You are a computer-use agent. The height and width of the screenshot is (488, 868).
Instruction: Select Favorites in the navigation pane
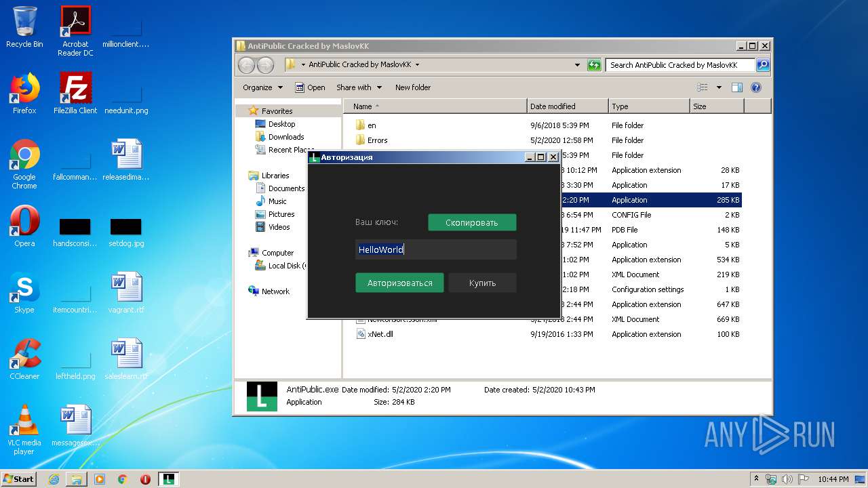(277, 111)
